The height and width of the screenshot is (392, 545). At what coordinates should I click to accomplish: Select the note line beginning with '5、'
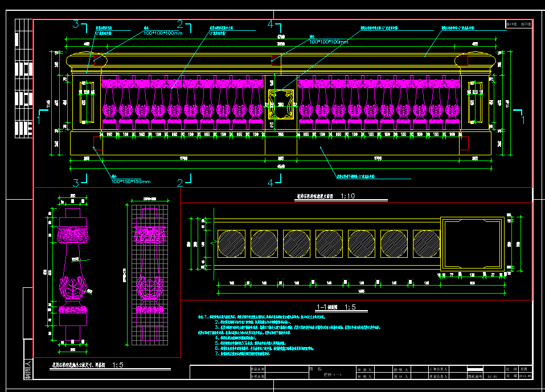tap(250, 343)
